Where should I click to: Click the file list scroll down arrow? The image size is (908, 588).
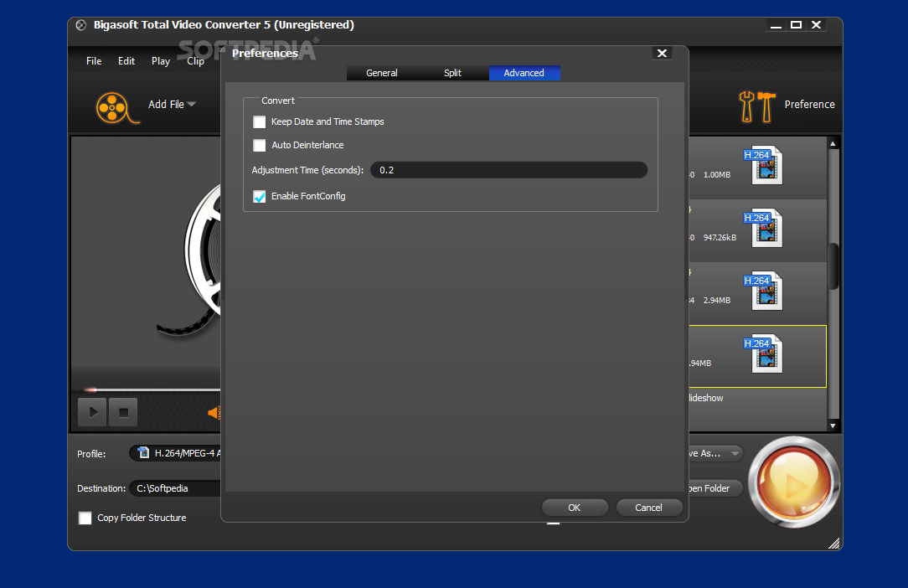[833, 426]
